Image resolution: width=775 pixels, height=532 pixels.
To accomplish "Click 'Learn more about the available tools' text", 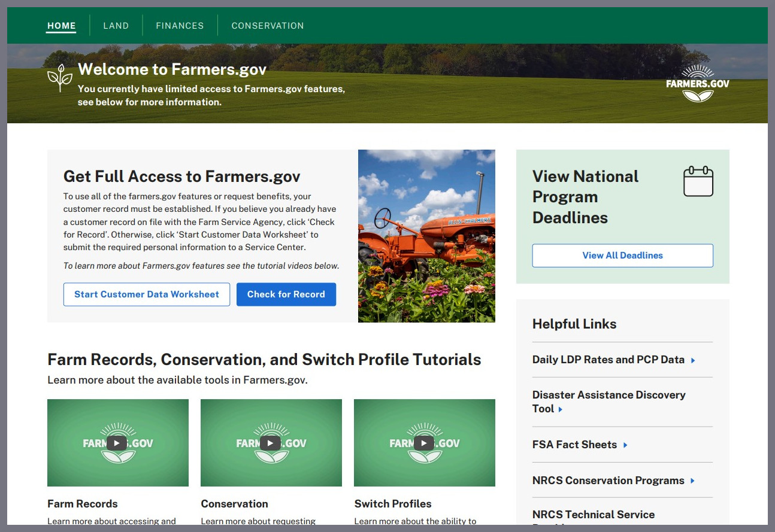I will tap(177, 380).
